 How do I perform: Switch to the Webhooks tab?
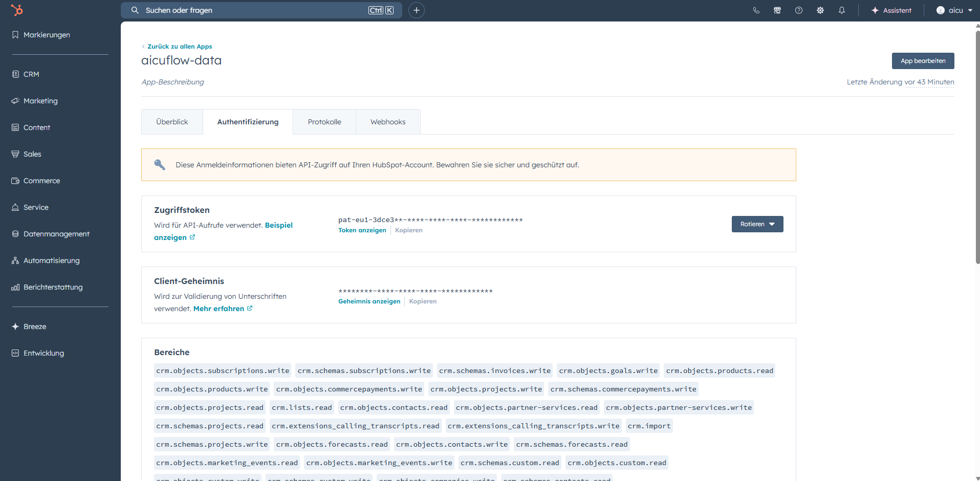pyautogui.click(x=388, y=122)
